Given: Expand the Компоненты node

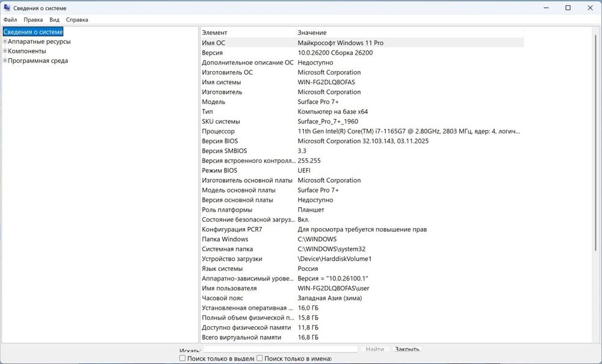Looking at the screenshot, I should point(5,51).
